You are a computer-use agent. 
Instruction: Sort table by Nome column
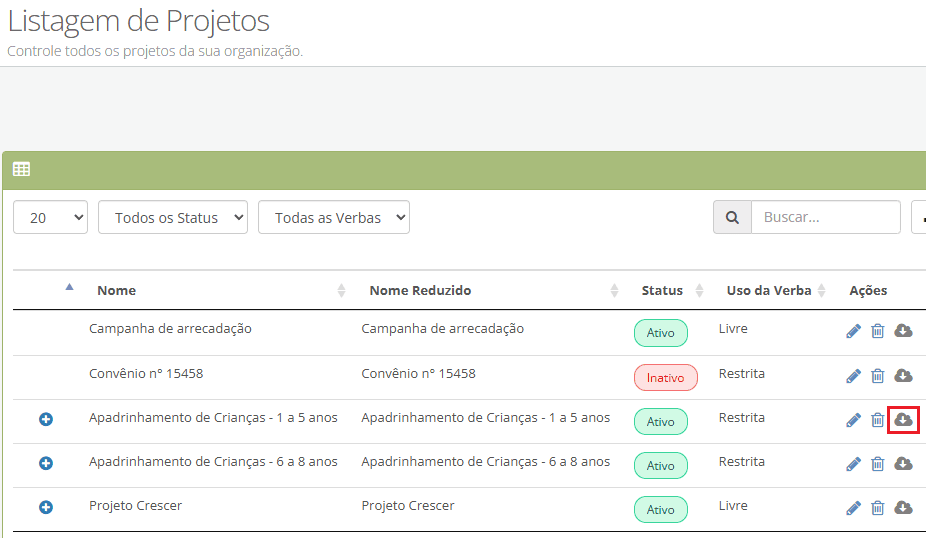click(x=116, y=290)
